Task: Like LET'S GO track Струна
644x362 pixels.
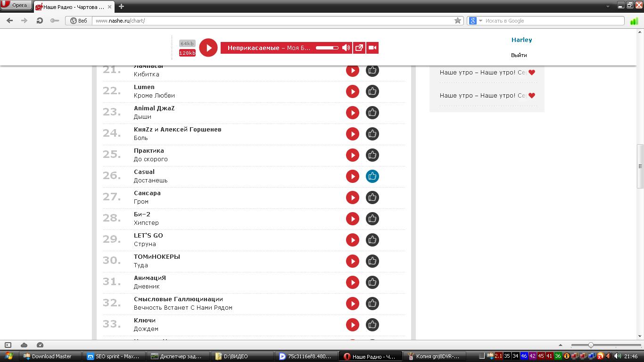Action: tap(372, 240)
